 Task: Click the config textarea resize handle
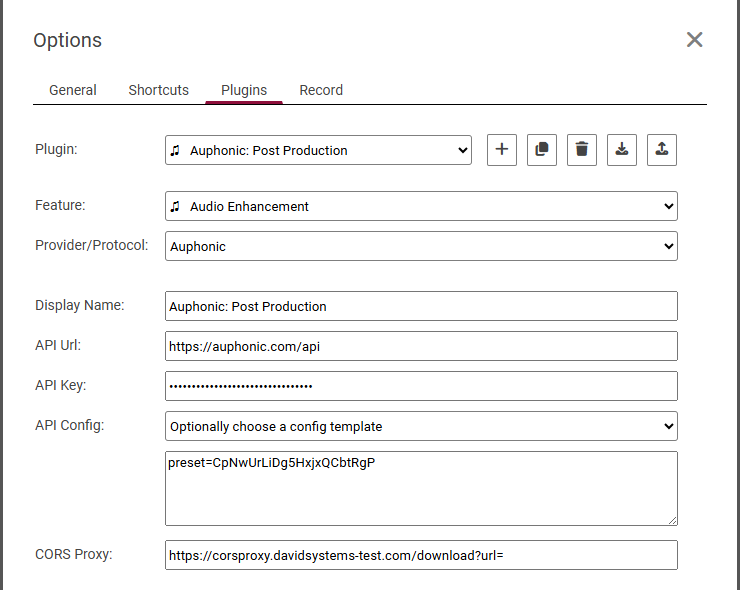point(673,521)
